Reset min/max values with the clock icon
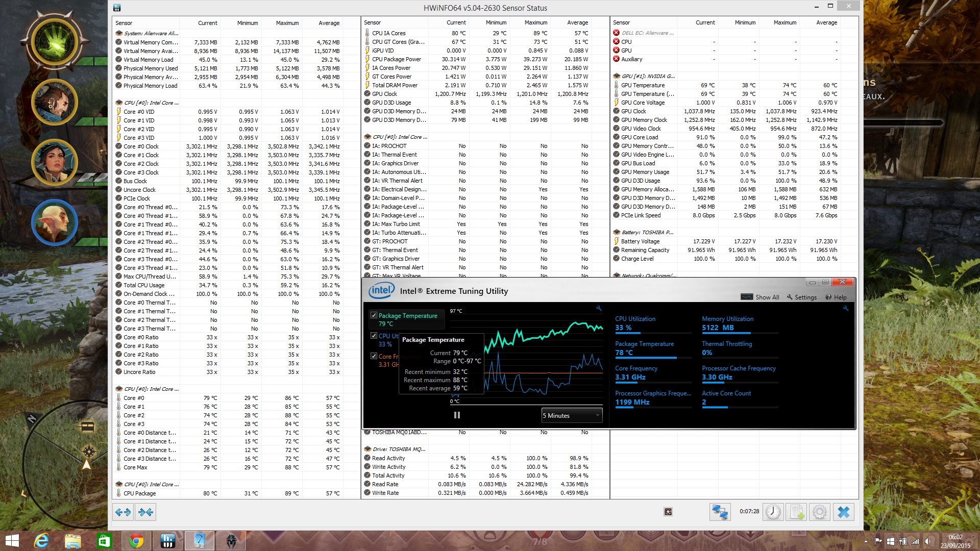Screen dimensions: 980x551 click(x=773, y=512)
